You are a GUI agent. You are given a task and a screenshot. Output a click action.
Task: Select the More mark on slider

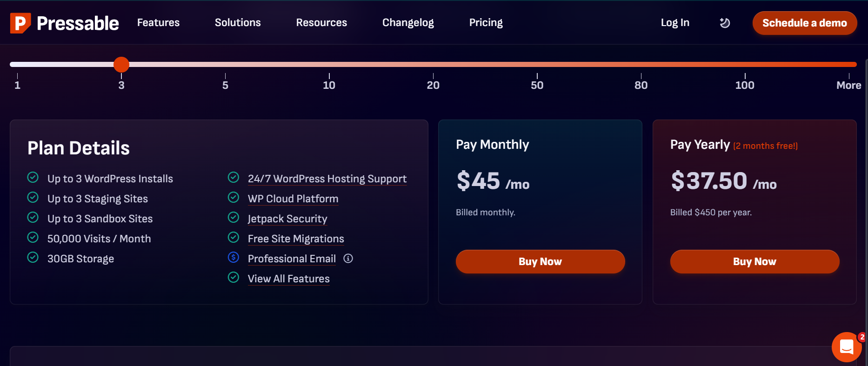pyautogui.click(x=848, y=65)
